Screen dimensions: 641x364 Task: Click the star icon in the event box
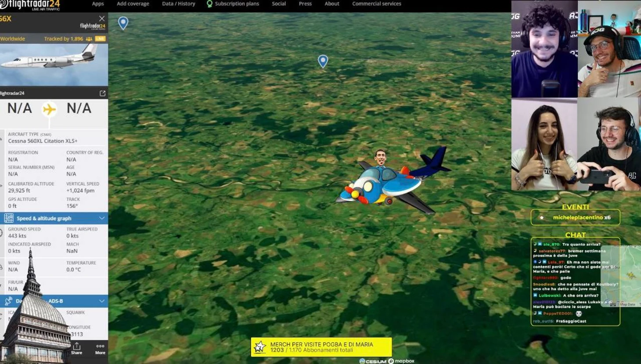click(542, 217)
